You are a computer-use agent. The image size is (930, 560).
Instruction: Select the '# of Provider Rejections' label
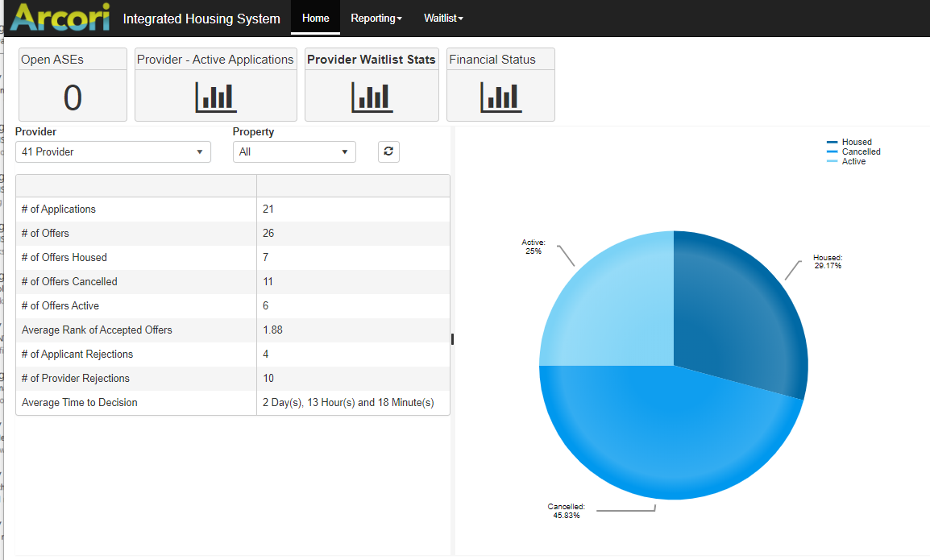point(75,379)
